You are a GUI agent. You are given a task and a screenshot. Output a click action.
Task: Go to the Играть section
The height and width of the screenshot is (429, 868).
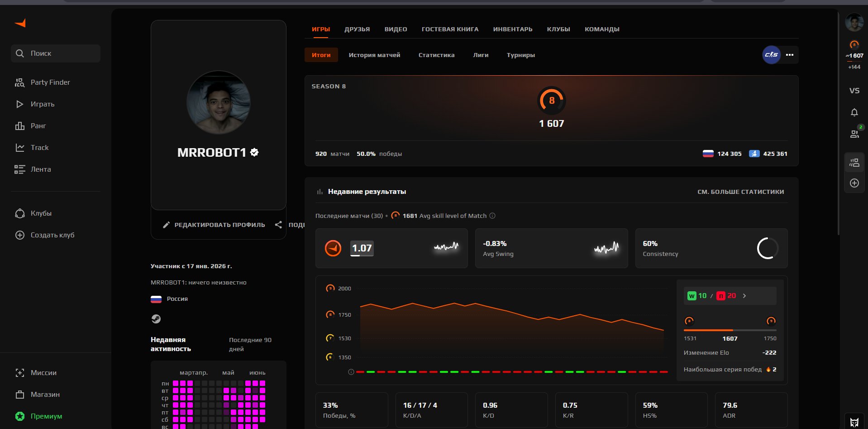pyautogui.click(x=35, y=104)
